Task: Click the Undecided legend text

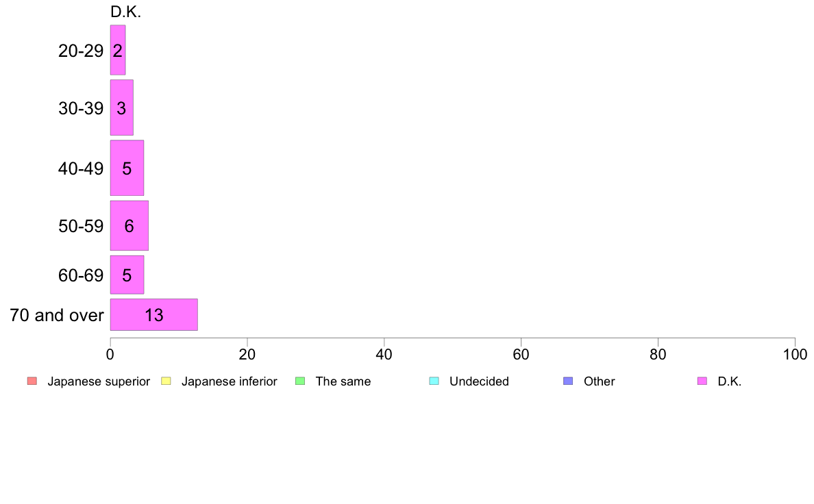Action: coord(479,381)
